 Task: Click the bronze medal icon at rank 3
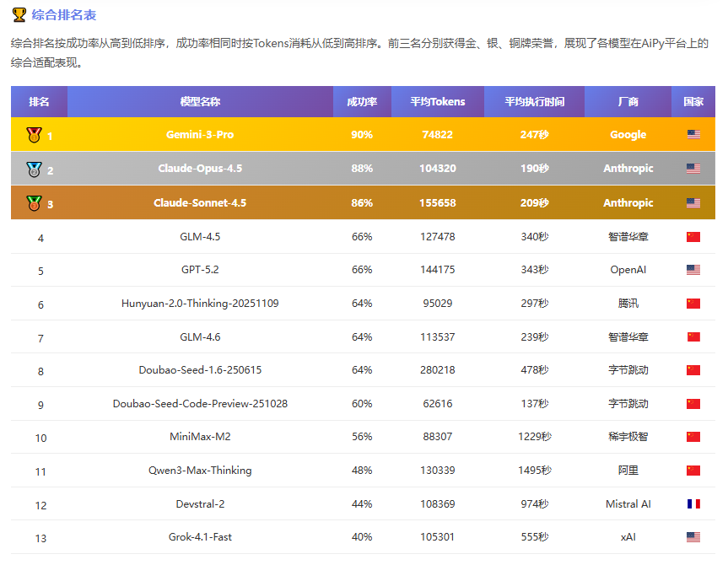coord(33,203)
